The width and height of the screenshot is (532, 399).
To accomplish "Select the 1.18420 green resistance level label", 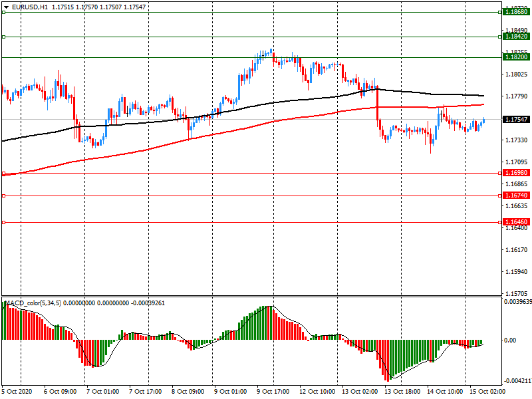I will (x=516, y=37).
